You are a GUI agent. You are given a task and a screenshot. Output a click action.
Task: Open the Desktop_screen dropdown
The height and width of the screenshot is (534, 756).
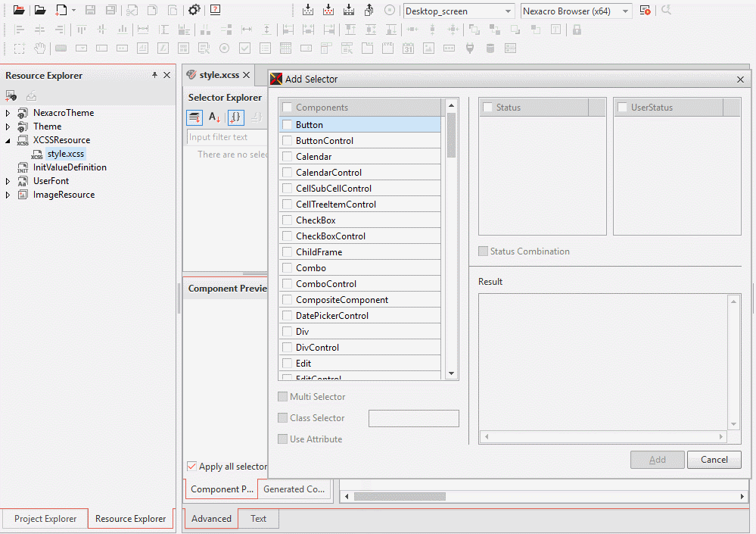(x=508, y=11)
